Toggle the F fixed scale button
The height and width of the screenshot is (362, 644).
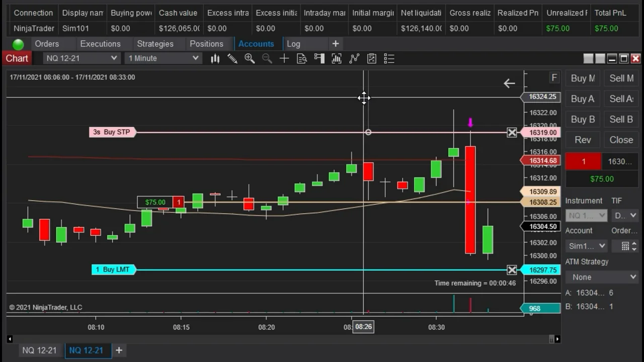click(554, 77)
